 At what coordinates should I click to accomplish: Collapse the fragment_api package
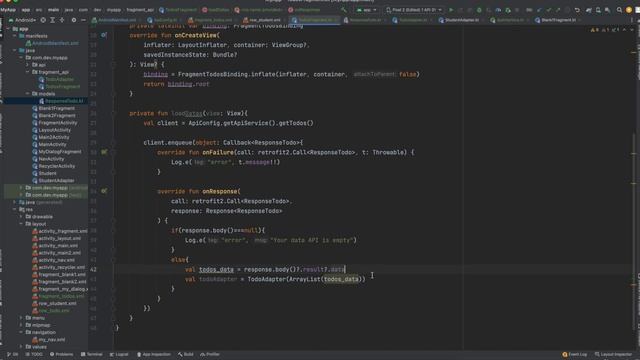pyautogui.click(x=28, y=72)
